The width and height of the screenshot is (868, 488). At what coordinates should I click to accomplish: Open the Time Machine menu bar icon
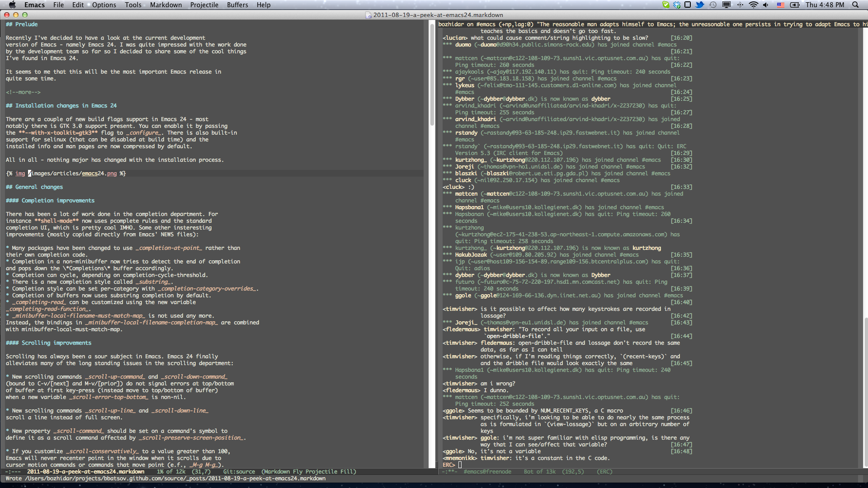point(713,5)
